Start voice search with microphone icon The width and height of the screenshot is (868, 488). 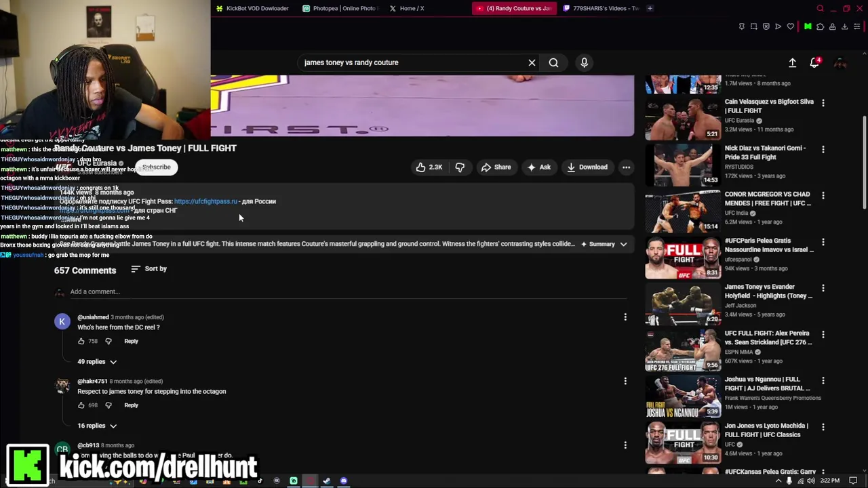(x=584, y=62)
